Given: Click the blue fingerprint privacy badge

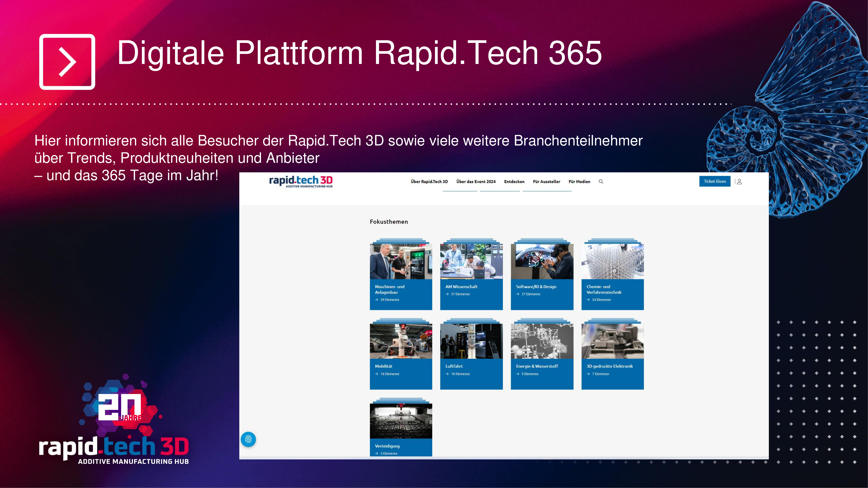Looking at the screenshot, I should point(248,439).
